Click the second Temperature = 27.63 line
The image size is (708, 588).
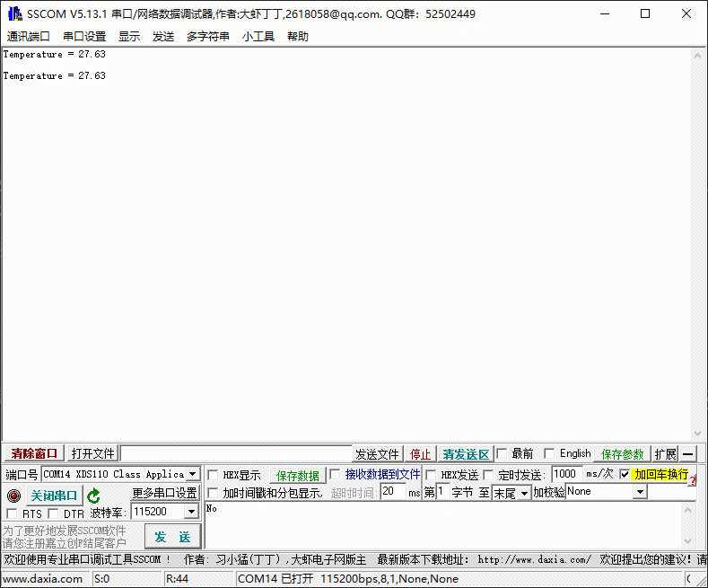tap(54, 76)
